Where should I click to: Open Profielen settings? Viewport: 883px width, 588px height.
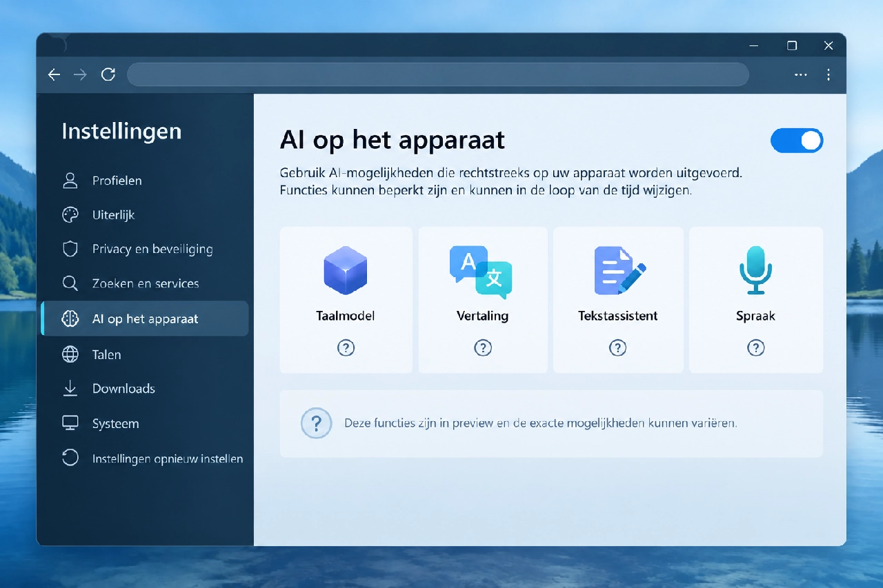point(145,181)
